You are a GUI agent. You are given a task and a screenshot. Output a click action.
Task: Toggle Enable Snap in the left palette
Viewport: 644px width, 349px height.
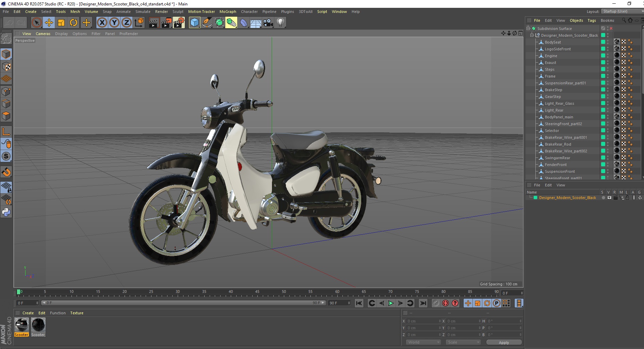[x=6, y=172]
